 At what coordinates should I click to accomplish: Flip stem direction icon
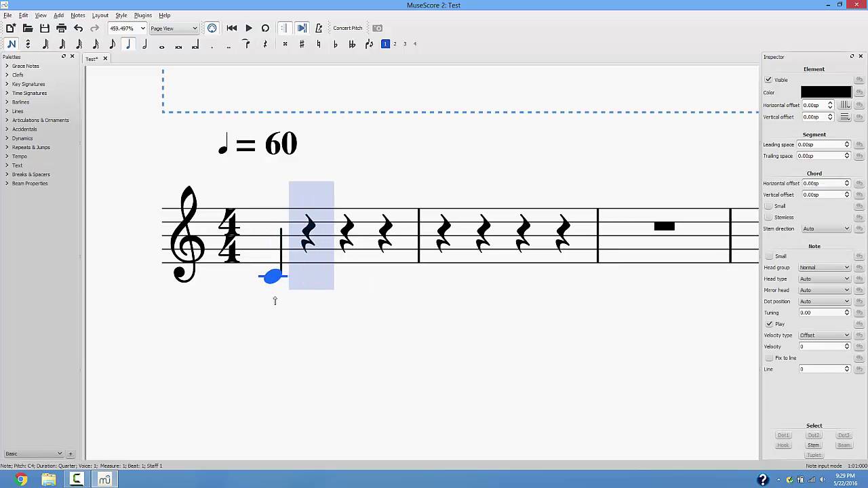[x=369, y=44]
